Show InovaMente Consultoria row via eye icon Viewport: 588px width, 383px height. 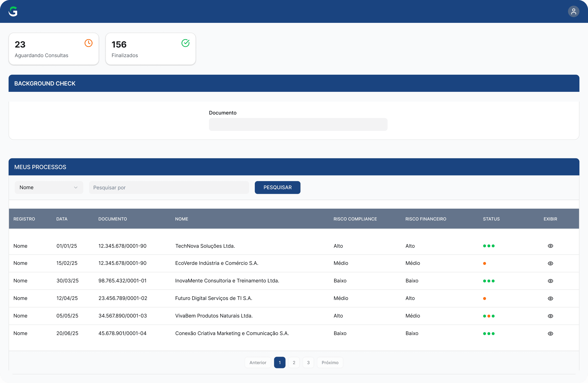click(x=550, y=281)
